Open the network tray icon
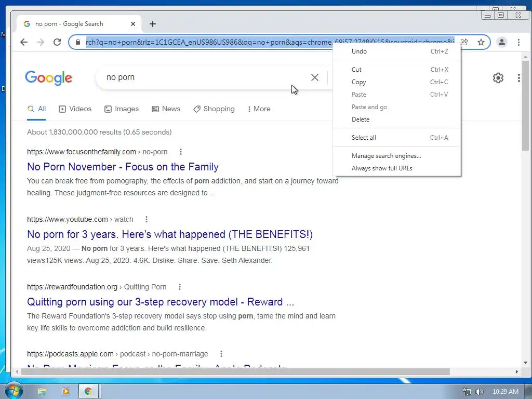Image resolution: width=532 pixels, height=399 pixels. tap(467, 392)
